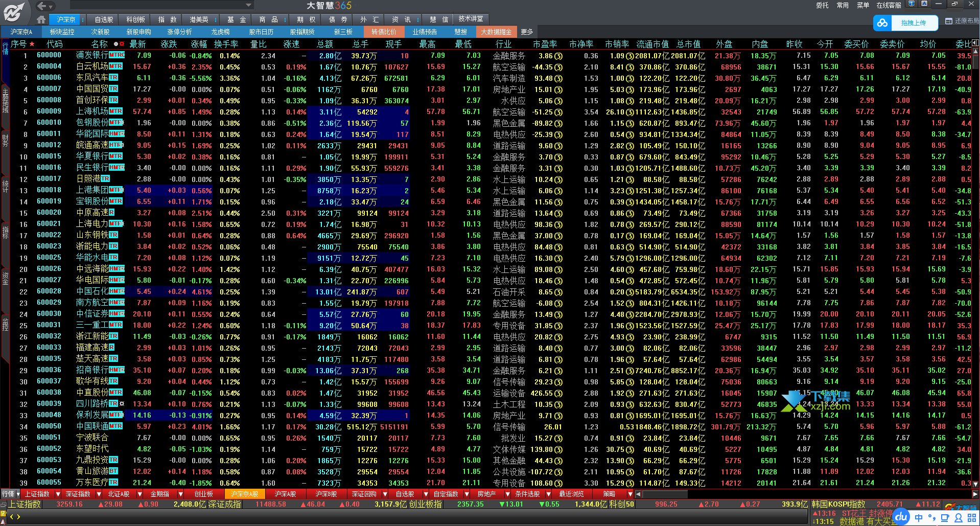Click the red star next to 序号
The image size is (980, 526).
(32, 44)
